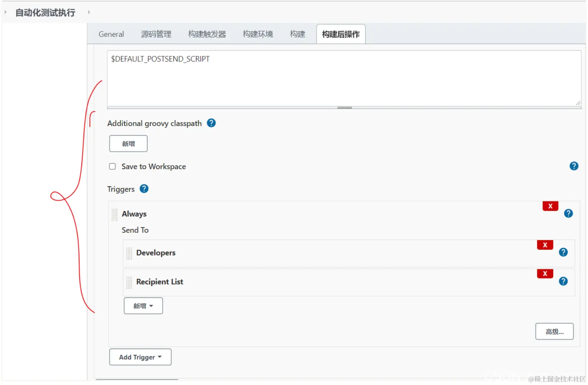This screenshot has height=385, width=588.
Task: Click the textarea corner resize grip
Action: tap(578, 103)
